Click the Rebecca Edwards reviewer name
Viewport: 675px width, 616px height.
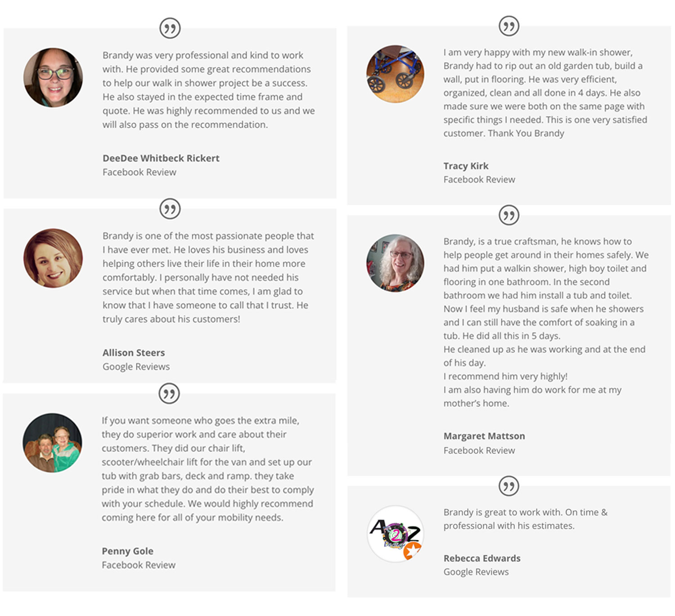click(482, 558)
